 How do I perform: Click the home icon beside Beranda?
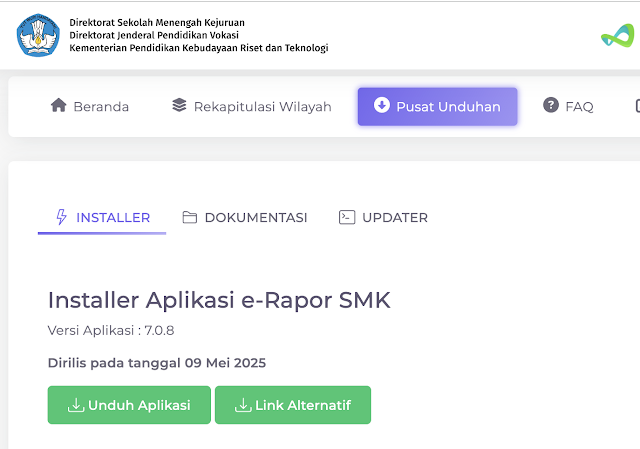pyautogui.click(x=58, y=105)
